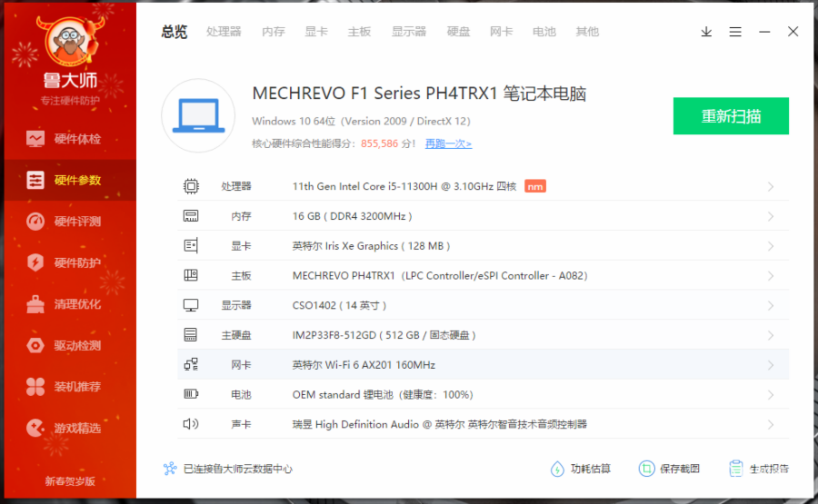Viewport: 818px width, 504px height.
Task: Expand the 处理器 row chevron
Action: 771,186
